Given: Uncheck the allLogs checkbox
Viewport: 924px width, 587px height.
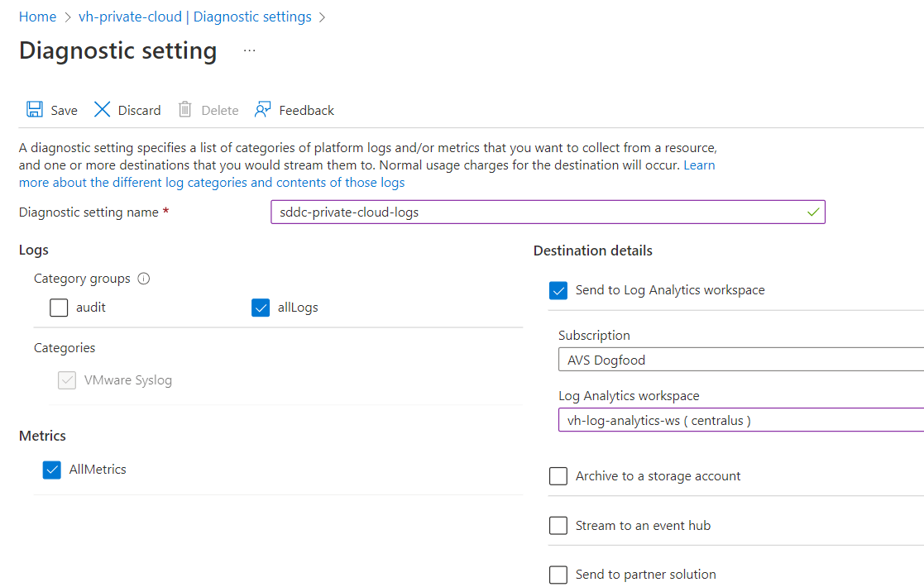Looking at the screenshot, I should point(261,308).
